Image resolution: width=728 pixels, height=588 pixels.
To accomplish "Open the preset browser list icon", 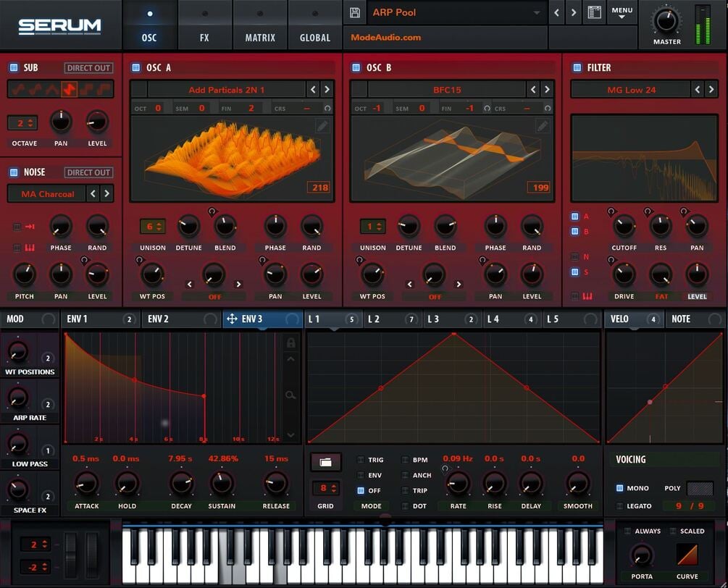I will (594, 12).
